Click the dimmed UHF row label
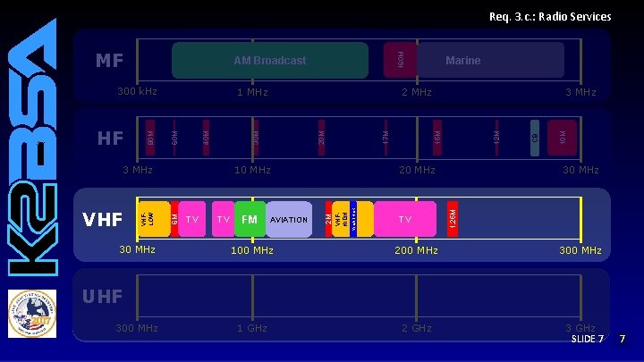The image size is (644, 362). pos(102,297)
